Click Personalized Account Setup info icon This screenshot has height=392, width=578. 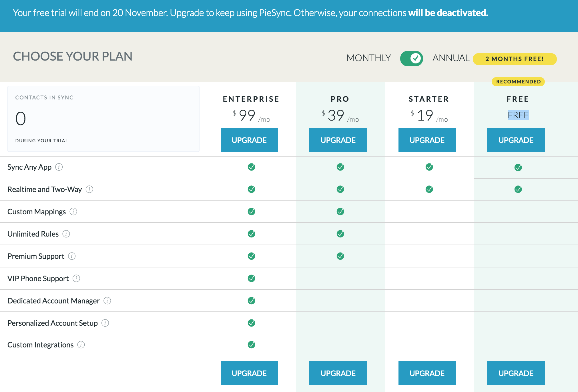coord(105,323)
